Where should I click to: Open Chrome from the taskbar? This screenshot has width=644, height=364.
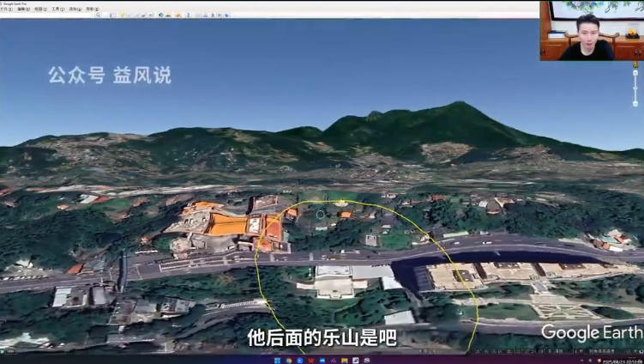click(x=289, y=361)
